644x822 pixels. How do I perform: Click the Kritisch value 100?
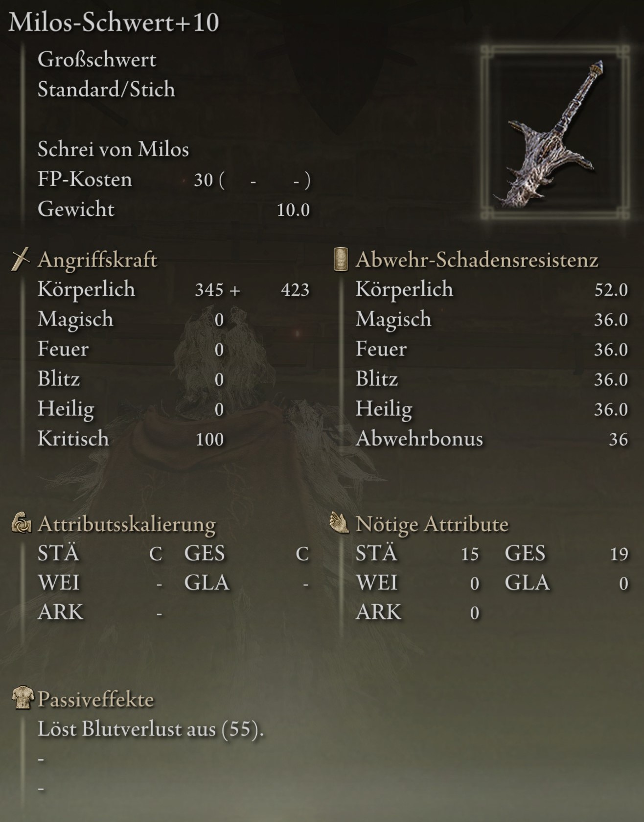[210, 440]
